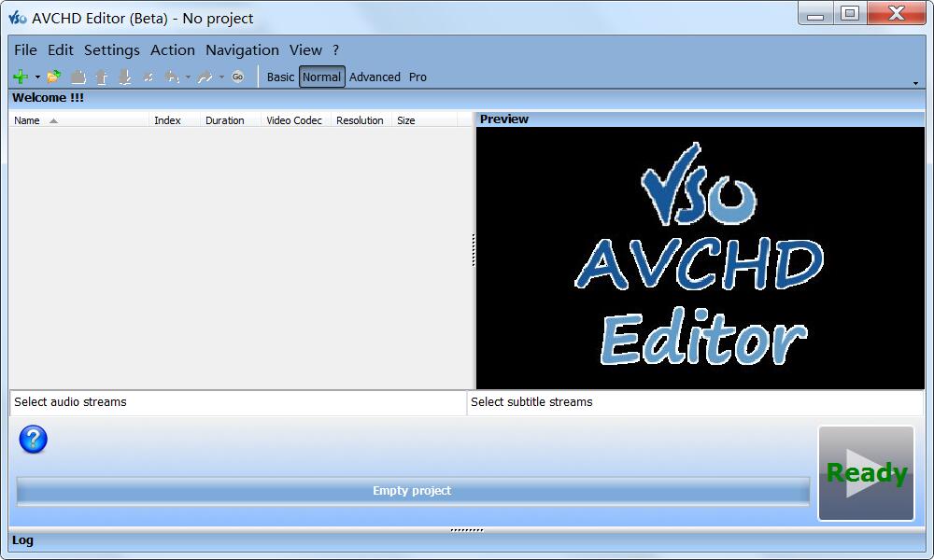Click the greyed save project icon
934x560 pixels.
point(78,77)
